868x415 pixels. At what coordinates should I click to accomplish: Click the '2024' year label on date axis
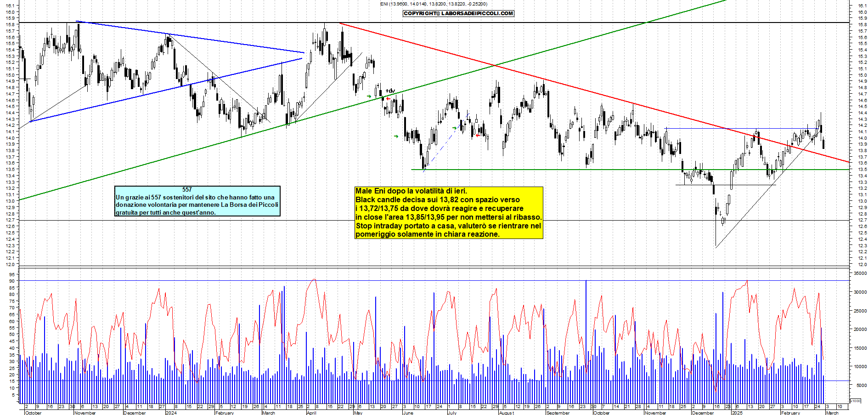171,413
